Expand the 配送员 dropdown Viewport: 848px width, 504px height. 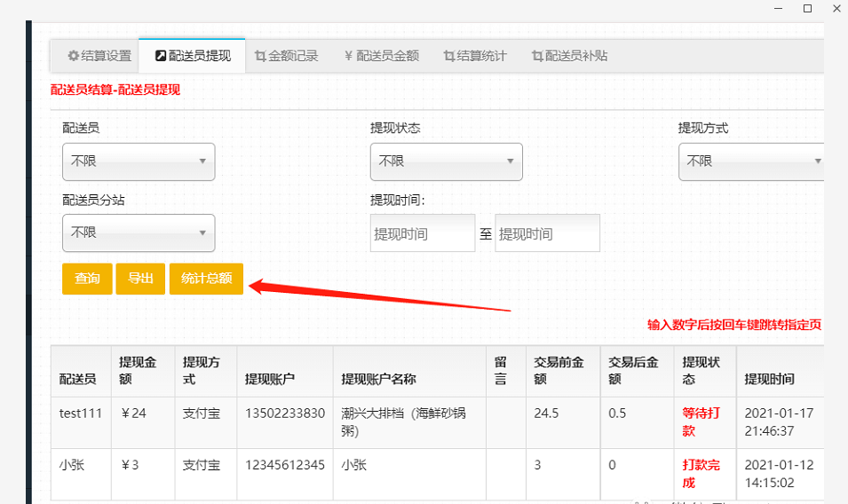point(139,161)
